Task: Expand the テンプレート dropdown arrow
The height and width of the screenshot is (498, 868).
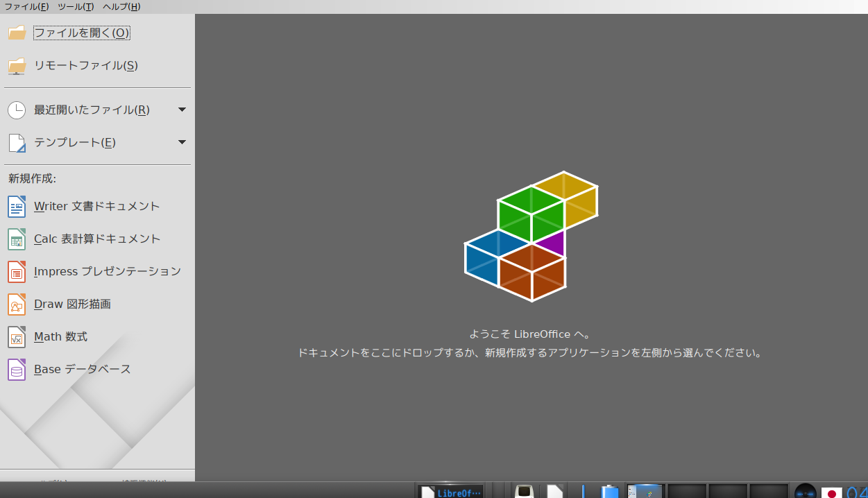Action: (x=182, y=142)
